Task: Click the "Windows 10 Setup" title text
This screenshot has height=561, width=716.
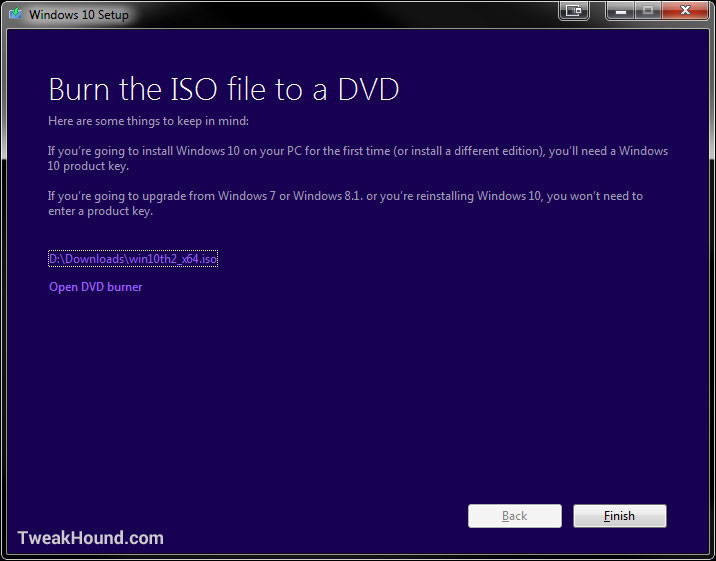Action: coord(79,15)
